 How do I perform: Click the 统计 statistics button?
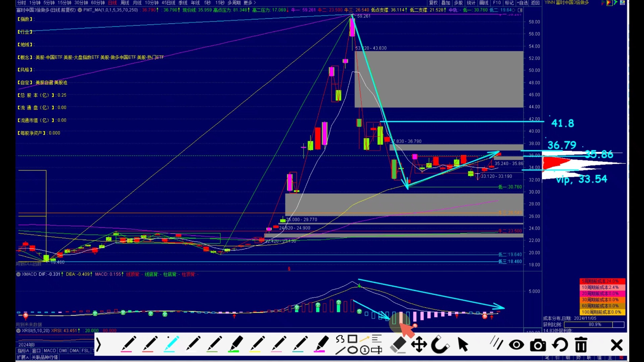(x=471, y=3)
